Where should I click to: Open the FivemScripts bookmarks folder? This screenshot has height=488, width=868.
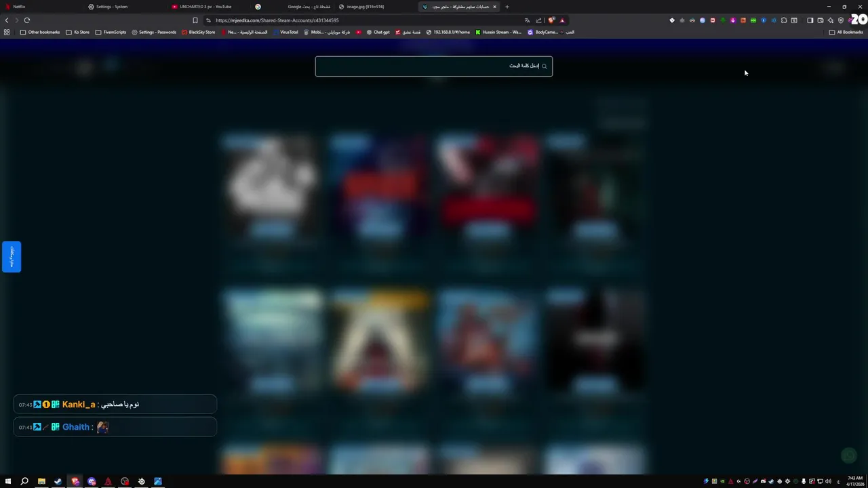coord(111,32)
